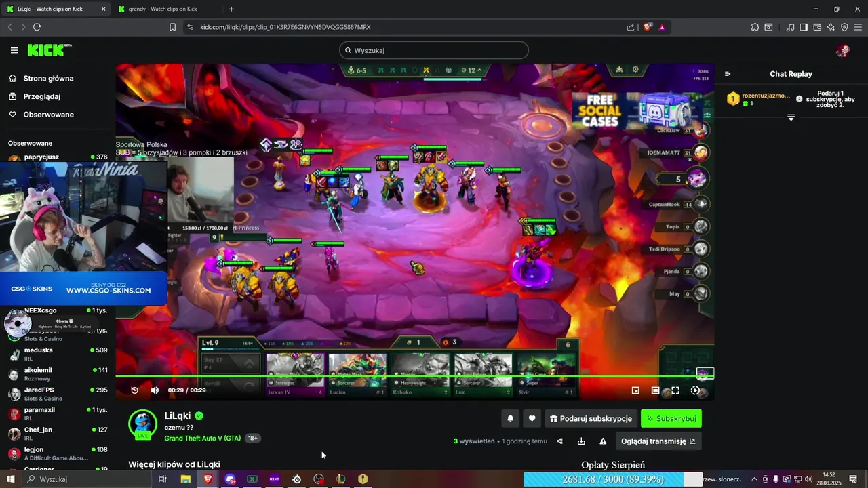868x488 pixels.
Task: Click Windows taskbar Wyszukaj search box
Action: click(x=87, y=479)
